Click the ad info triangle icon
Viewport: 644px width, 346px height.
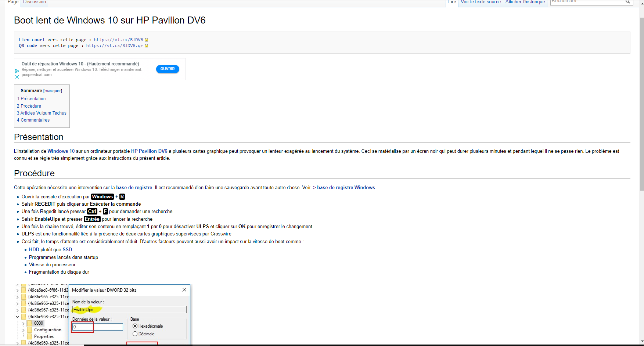click(x=17, y=71)
